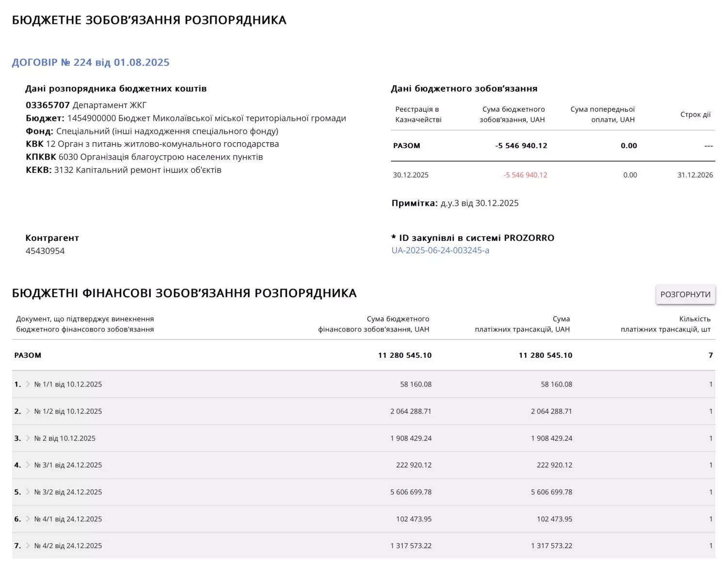The height and width of the screenshot is (569, 728).
Task: Click the red amount -5 546 940.12
Action: [526, 175]
